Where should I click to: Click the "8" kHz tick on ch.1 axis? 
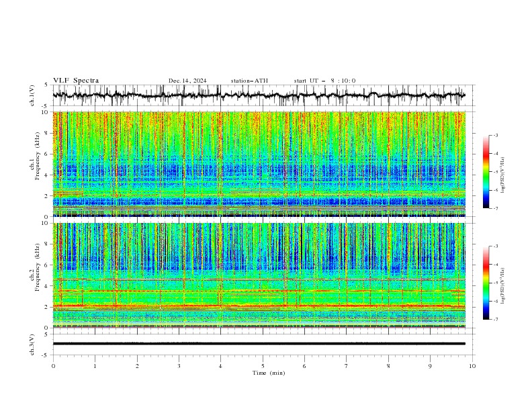47,133
